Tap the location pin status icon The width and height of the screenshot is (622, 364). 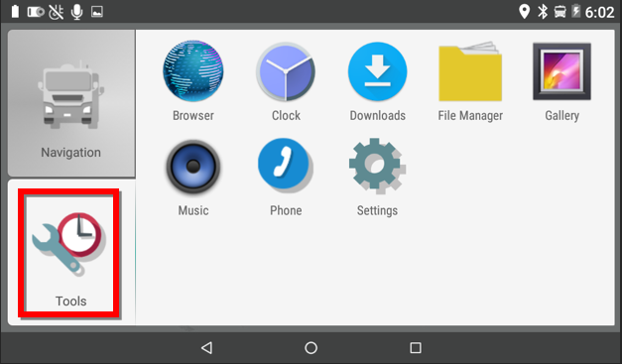coord(525,12)
